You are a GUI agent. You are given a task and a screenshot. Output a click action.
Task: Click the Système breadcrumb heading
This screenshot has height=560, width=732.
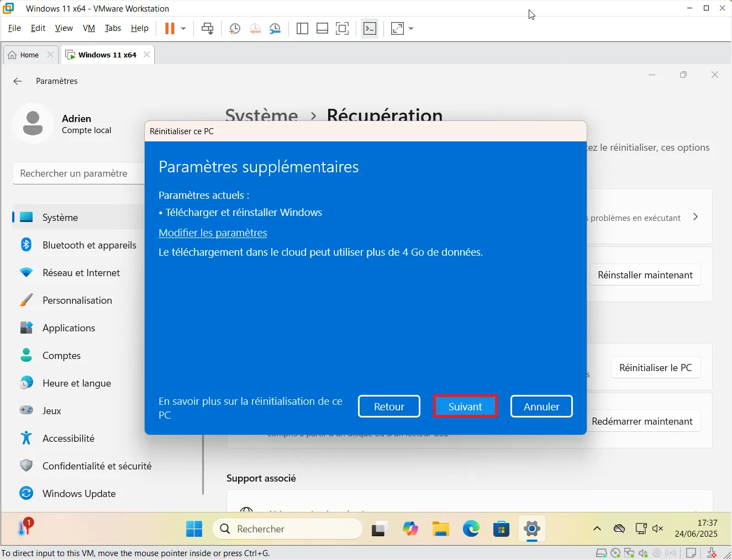click(261, 115)
